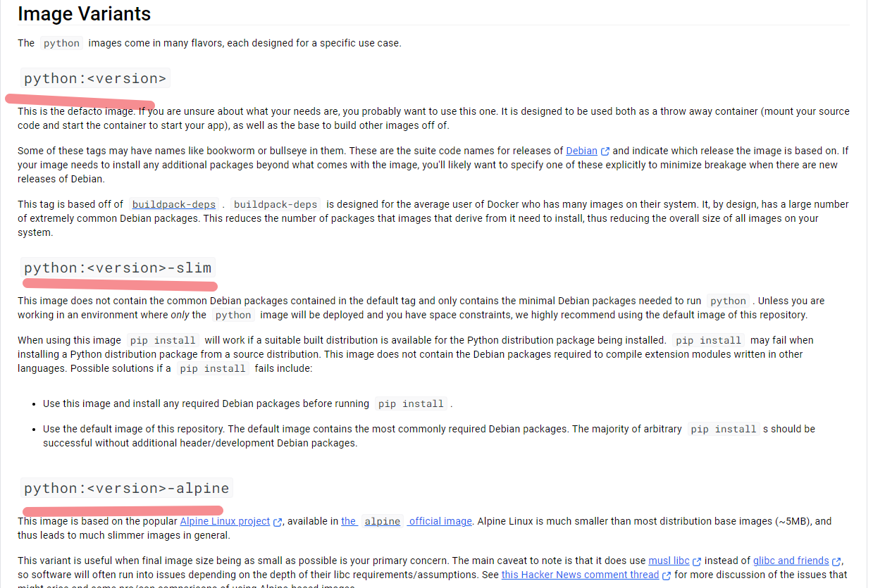Click the external-link icon after glibc and friends
The height and width of the screenshot is (588, 873).
836,562
